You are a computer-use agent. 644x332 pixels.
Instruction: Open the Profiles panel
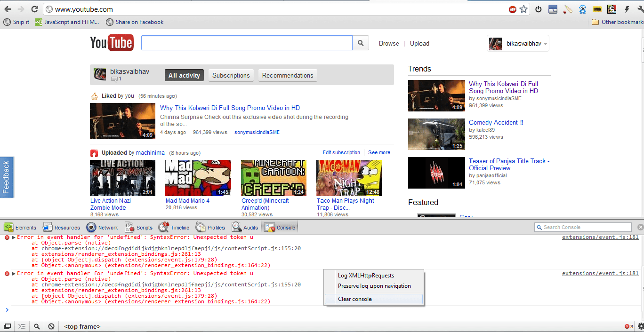tap(210, 227)
